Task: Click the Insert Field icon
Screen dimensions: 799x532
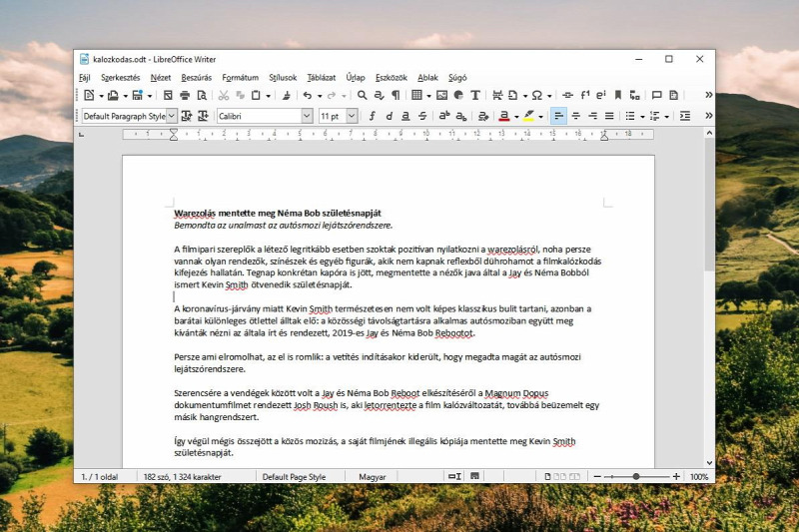Action: [513, 95]
